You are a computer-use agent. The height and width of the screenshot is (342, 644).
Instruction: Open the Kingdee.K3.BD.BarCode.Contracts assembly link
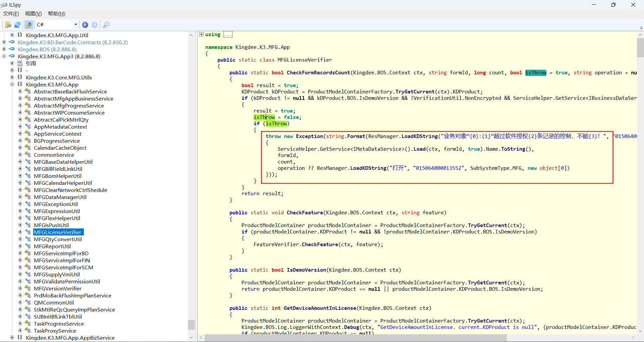click(x=72, y=42)
